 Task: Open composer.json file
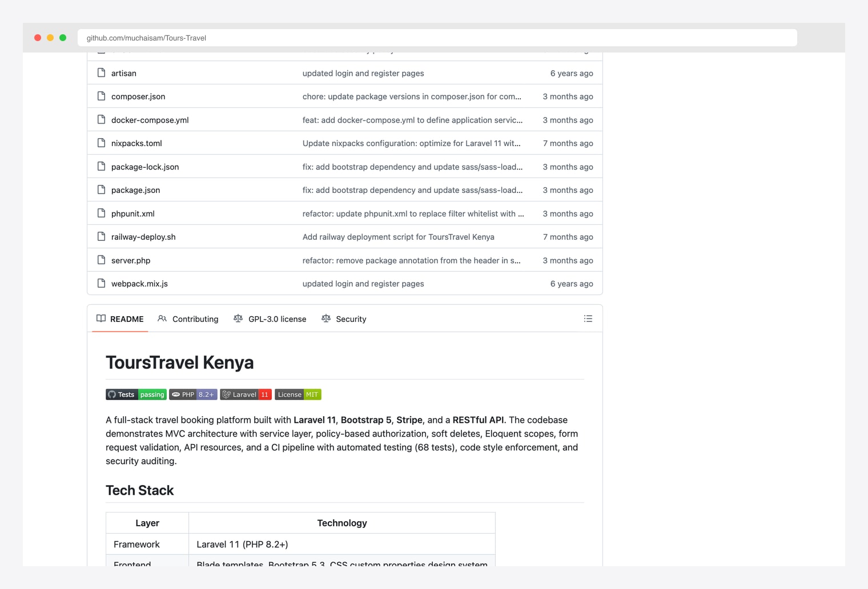pos(138,96)
